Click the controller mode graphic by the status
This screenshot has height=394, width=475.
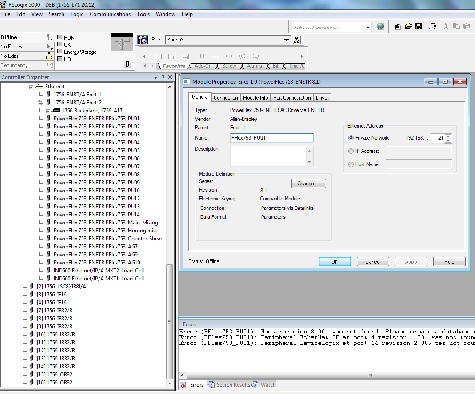click(x=122, y=42)
